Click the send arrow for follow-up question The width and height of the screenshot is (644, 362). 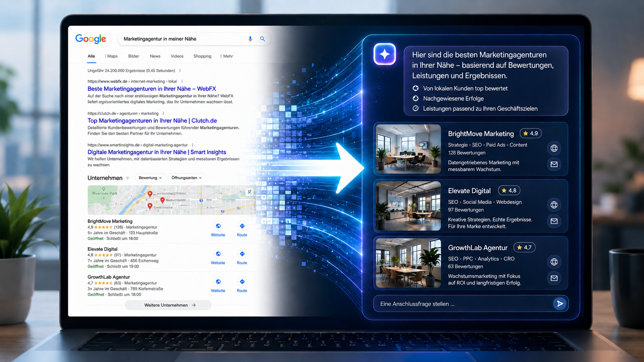[x=560, y=304]
